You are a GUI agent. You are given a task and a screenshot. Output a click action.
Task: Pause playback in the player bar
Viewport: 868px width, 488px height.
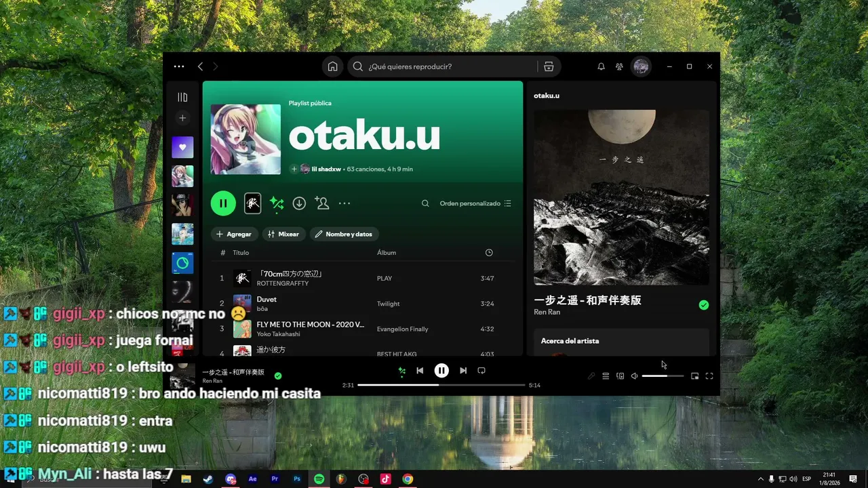click(441, 371)
